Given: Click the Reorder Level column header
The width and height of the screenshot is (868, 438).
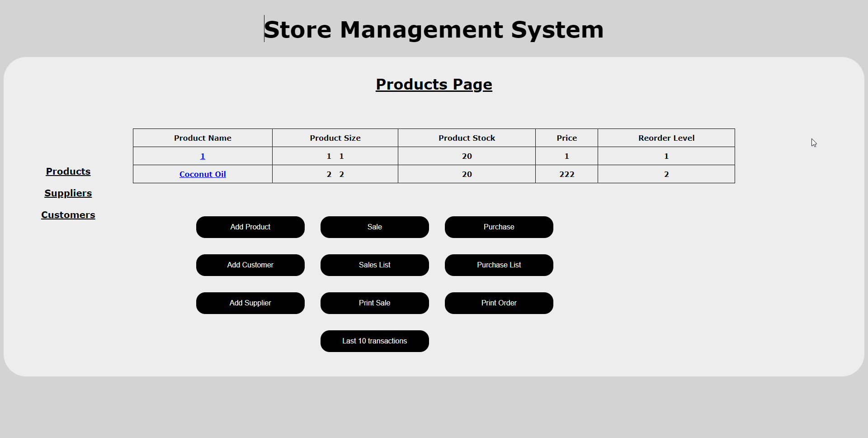Looking at the screenshot, I should 666,138.
